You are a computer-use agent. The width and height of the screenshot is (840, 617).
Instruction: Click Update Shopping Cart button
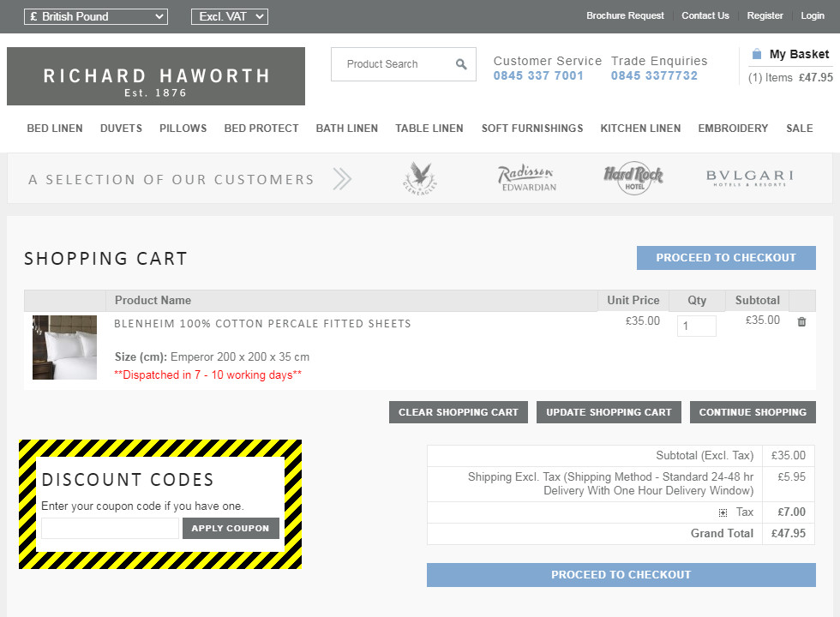[609, 412]
